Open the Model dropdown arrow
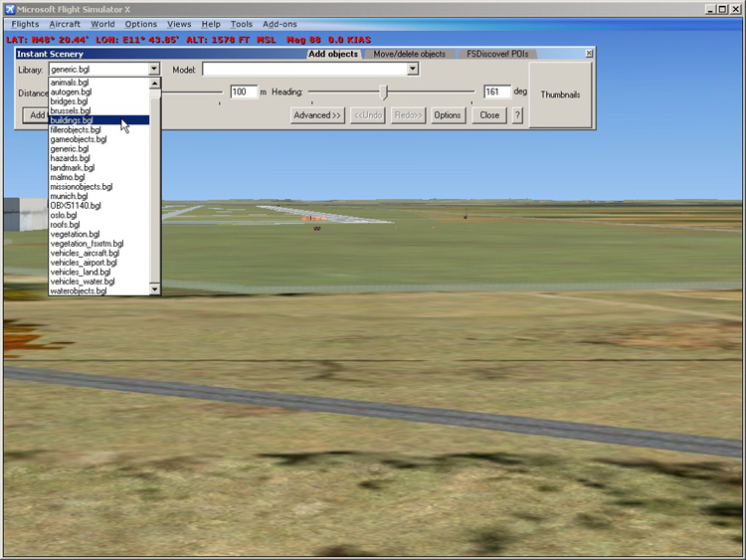The image size is (746, 560). 413,69
